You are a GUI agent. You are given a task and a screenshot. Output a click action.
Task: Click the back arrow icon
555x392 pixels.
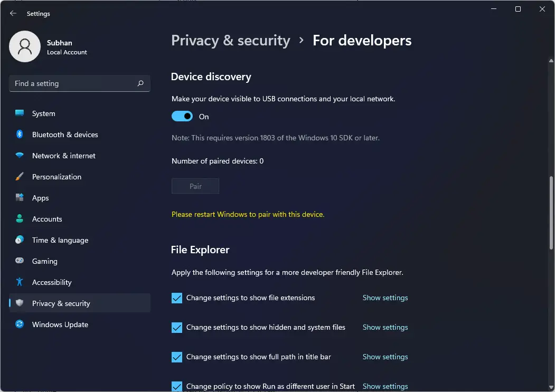coord(13,13)
